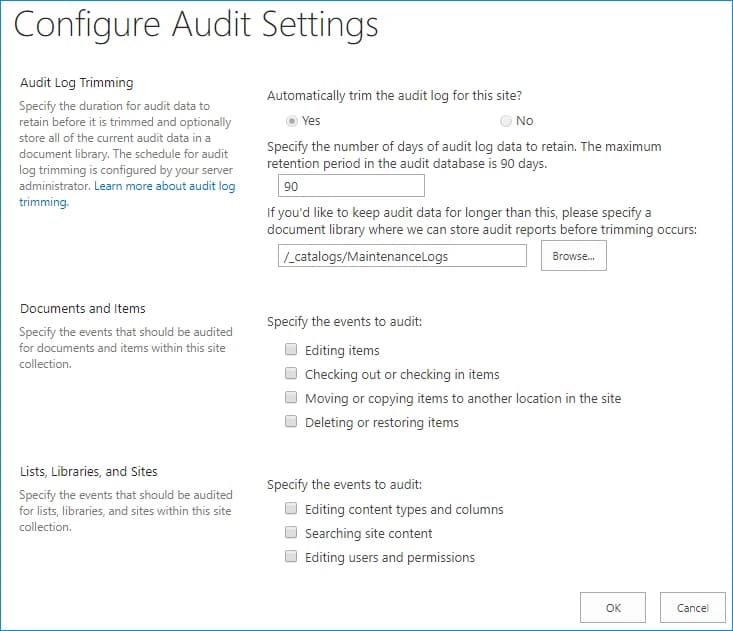Check Editing content types and columns
This screenshot has width=733, height=631.
click(291, 509)
